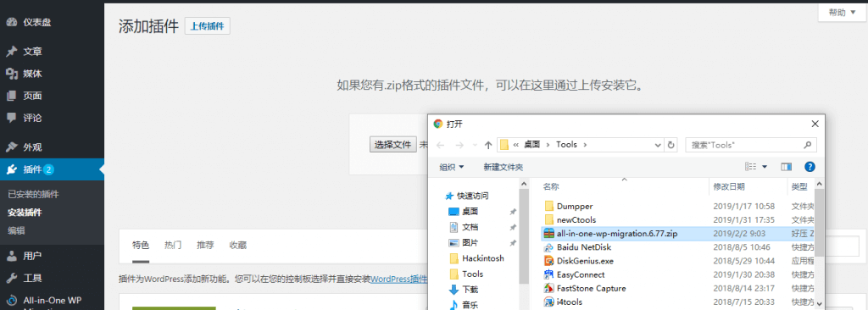Click the search magnifier icon
The height and width of the screenshot is (310, 868).
click(x=808, y=145)
